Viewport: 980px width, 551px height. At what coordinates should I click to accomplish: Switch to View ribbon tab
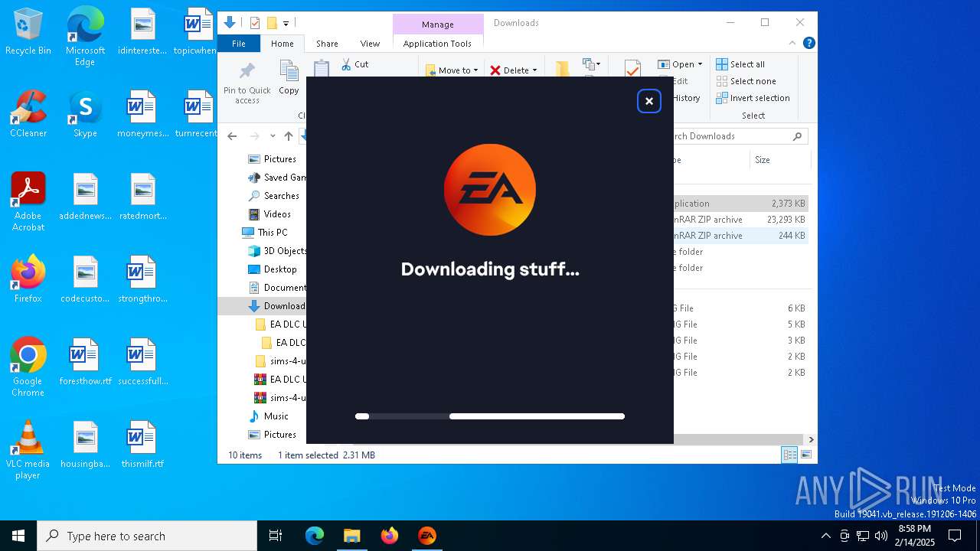pyautogui.click(x=370, y=44)
